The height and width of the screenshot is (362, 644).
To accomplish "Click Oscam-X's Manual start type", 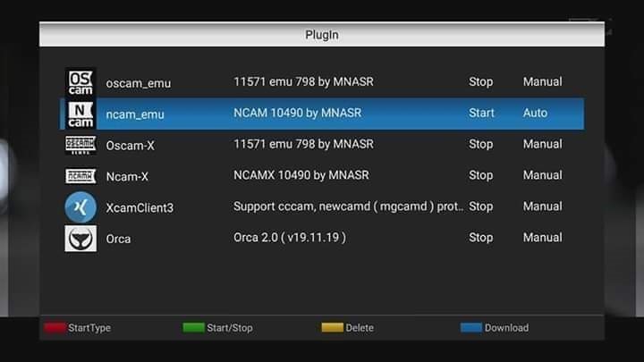I will click(543, 144).
